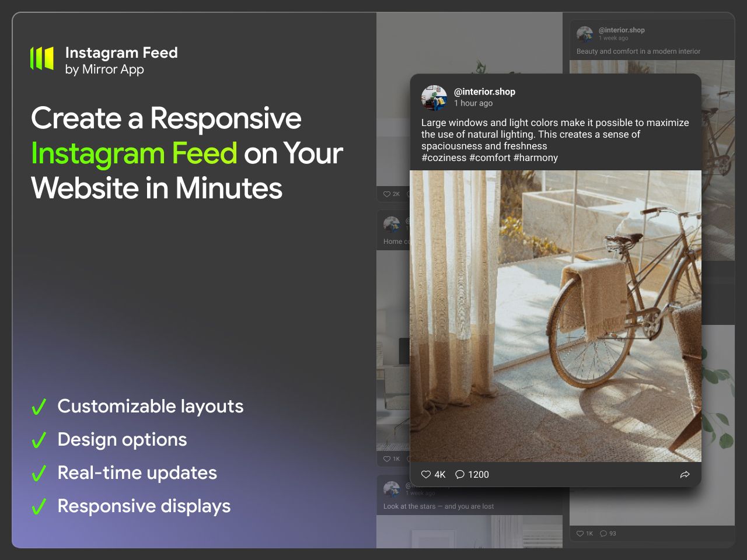The height and width of the screenshot is (560, 747).
Task: Click the #harmony hashtag
Action: point(536,158)
